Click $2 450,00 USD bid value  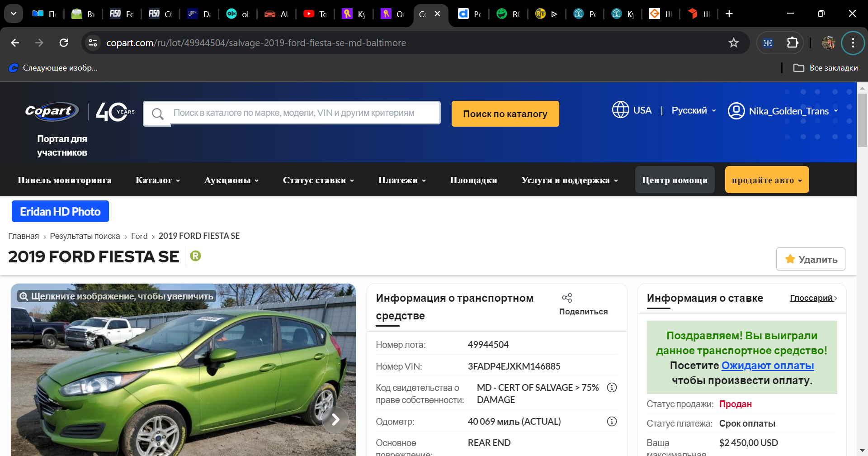coord(749,443)
